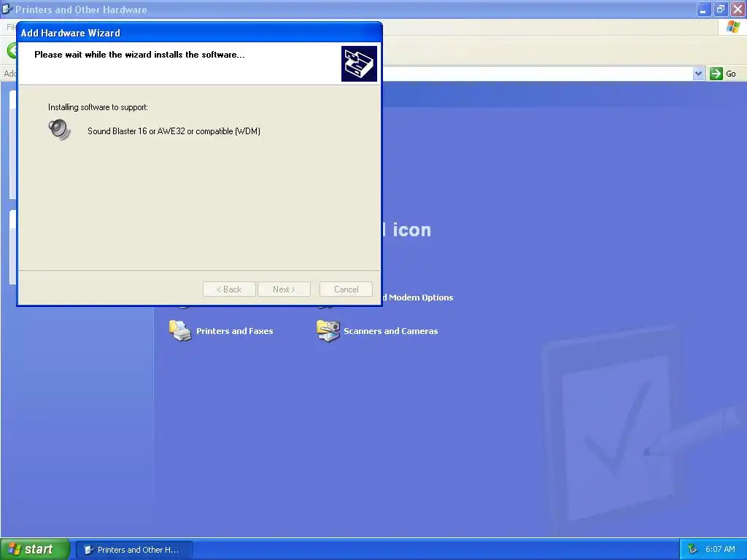
Task: Restore down the Printers and Other Hardware window
Action: click(x=720, y=9)
